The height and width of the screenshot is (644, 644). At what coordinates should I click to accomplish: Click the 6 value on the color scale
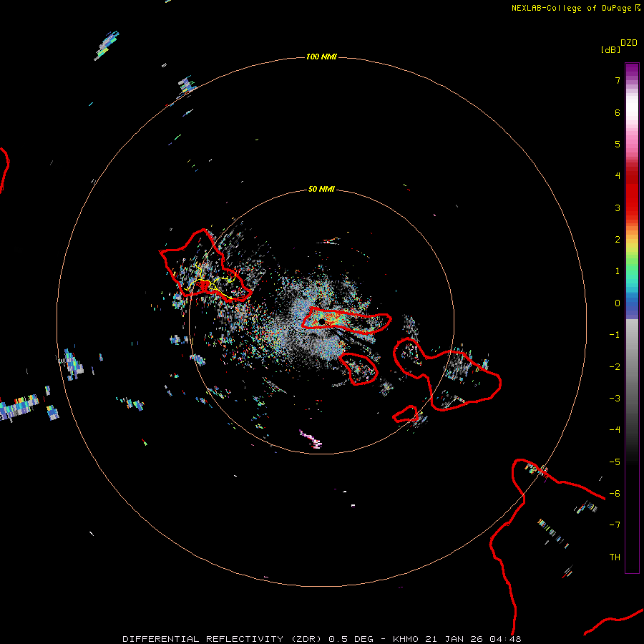pyautogui.click(x=618, y=112)
